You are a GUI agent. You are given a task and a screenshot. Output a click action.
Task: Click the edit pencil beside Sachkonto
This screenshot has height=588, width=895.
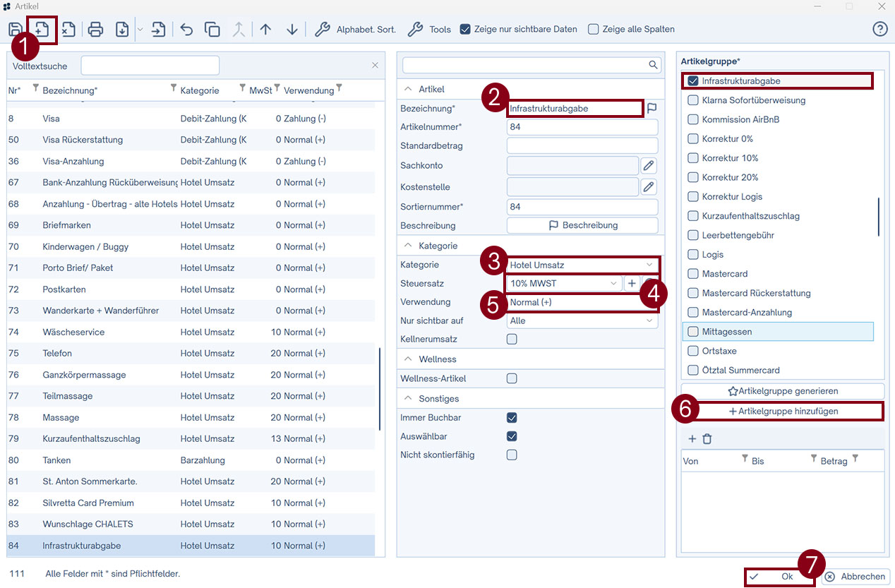648,166
